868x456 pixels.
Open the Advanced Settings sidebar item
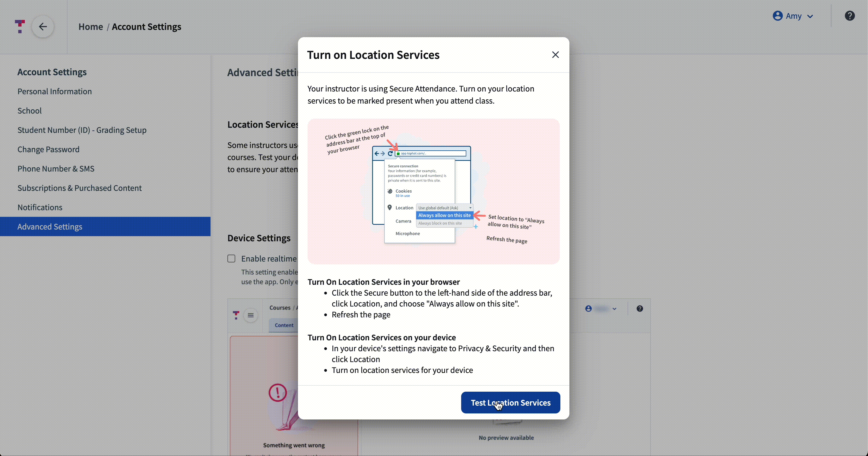(x=50, y=227)
